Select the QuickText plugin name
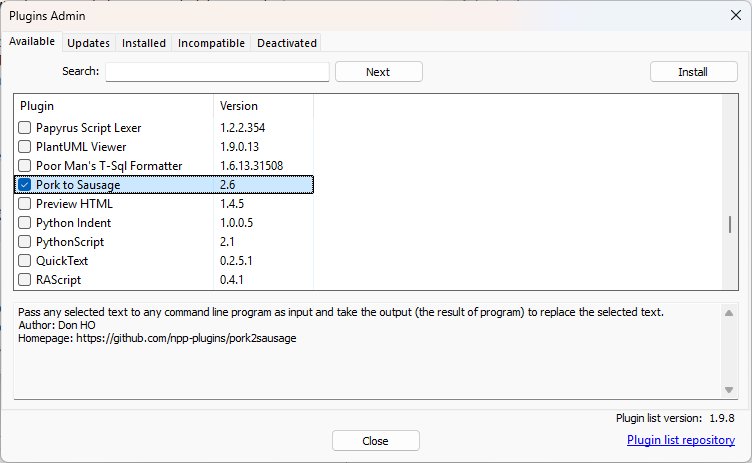752x463 pixels. point(62,261)
